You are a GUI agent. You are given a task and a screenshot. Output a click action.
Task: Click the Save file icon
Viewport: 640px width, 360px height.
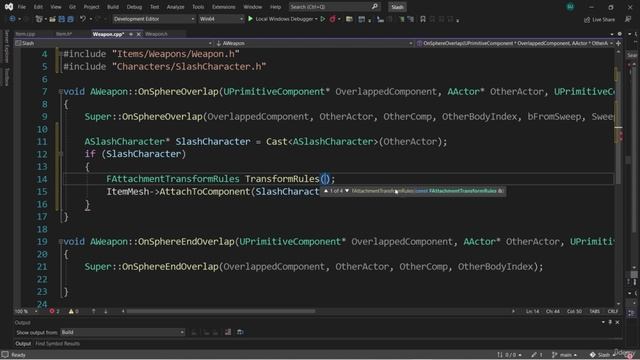pos(62,19)
